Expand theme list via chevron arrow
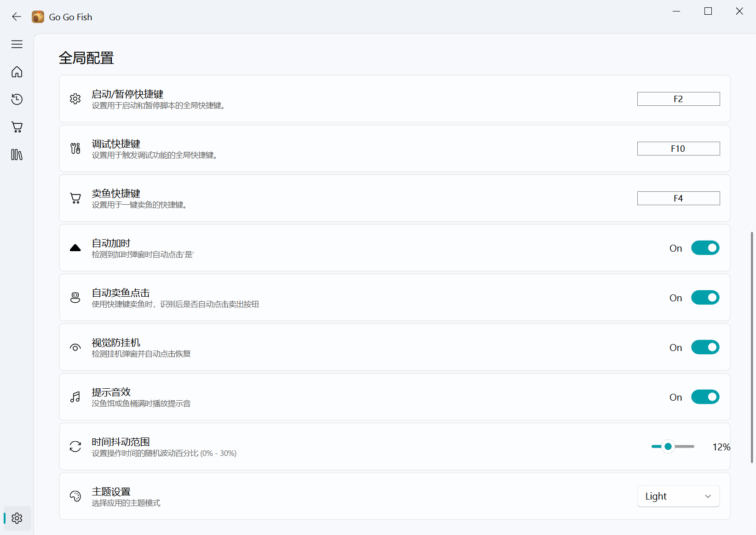Screen dimensions: 756x535 (708, 496)
